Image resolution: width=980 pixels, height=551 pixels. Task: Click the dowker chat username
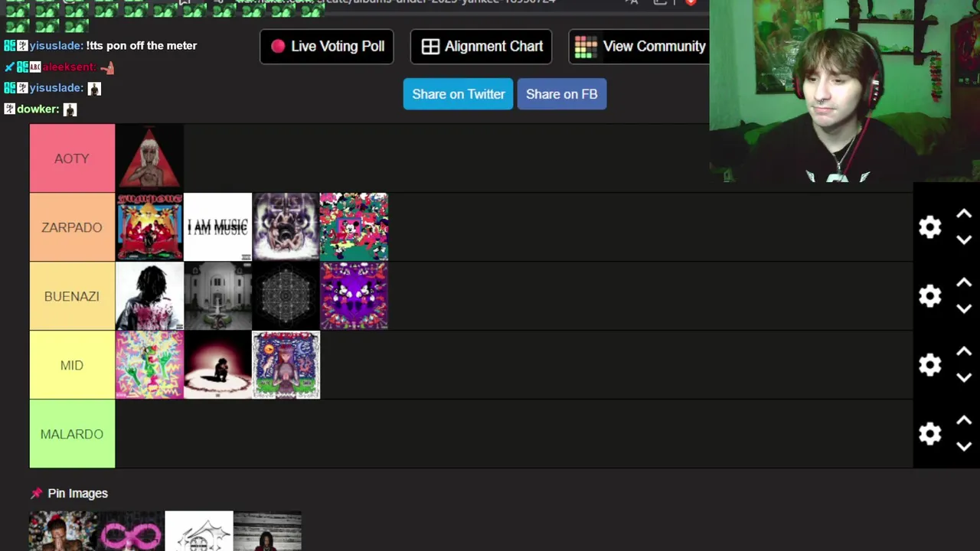pos(38,109)
